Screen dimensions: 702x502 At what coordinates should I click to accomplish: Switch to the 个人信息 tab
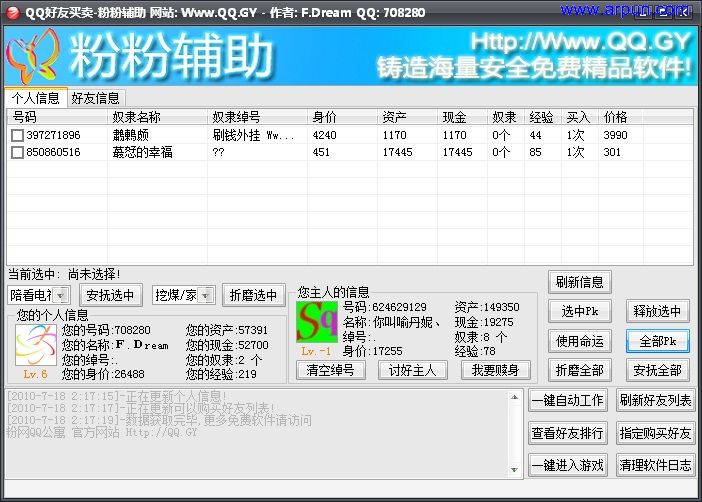[x=35, y=98]
